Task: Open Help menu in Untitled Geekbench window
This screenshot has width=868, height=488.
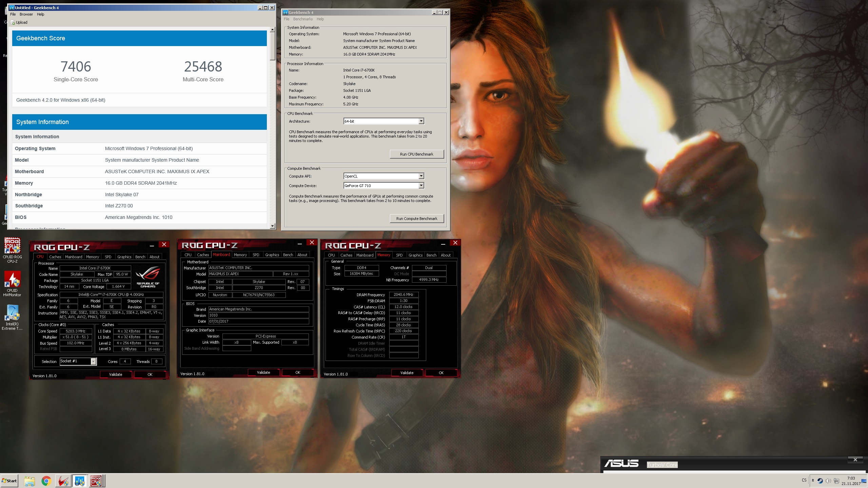Action: 41,14
